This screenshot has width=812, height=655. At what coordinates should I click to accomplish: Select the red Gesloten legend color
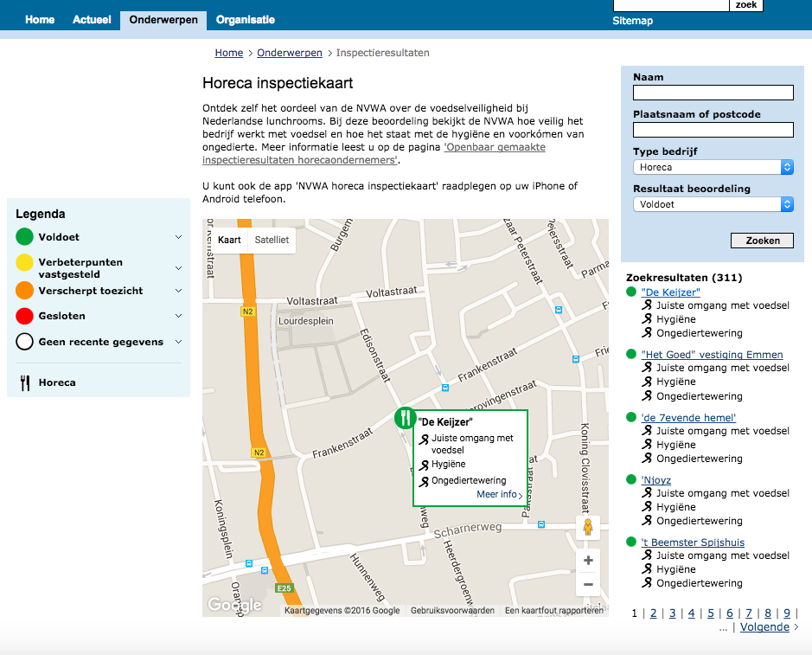pyautogui.click(x=24, y=316)
